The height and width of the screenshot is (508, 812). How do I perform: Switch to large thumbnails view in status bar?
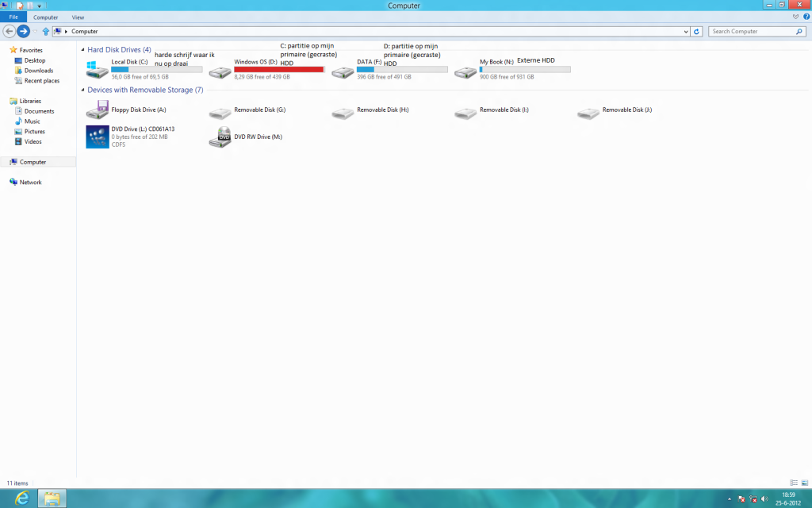(x=804, y=483)
